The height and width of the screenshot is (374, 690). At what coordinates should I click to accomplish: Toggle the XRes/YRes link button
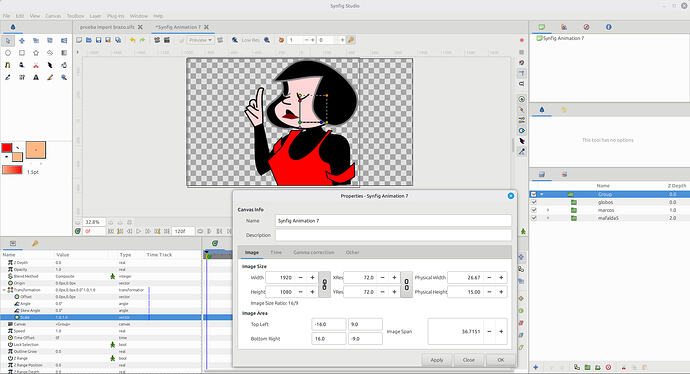click(x=407, y=285)
